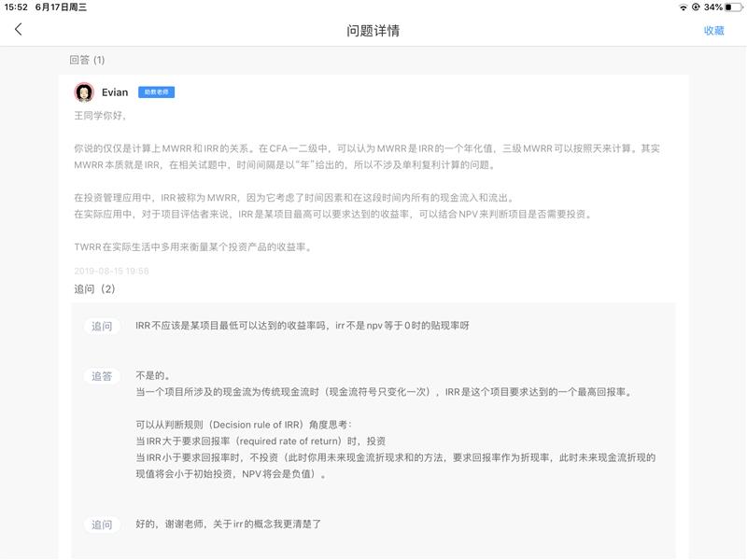Viewport: 747px width, 560px height.
Task: Click the blue 助教老师 badge
Action: click(156, 92)
